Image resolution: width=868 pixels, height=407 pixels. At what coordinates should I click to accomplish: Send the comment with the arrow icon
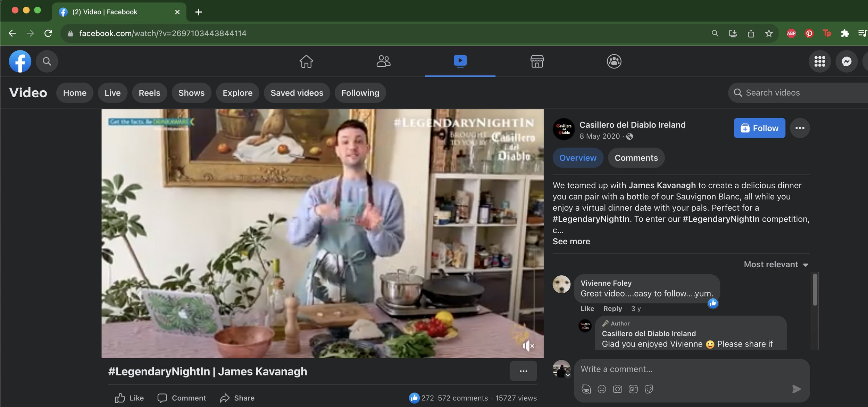point(796,389)
